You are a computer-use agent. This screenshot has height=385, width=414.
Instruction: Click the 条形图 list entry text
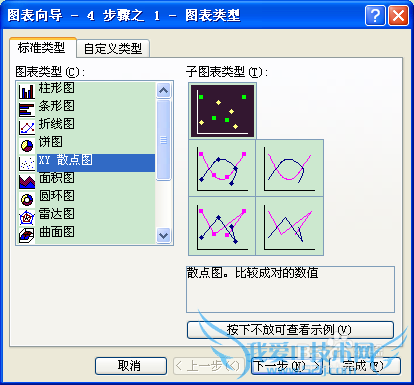click(56, 106)
